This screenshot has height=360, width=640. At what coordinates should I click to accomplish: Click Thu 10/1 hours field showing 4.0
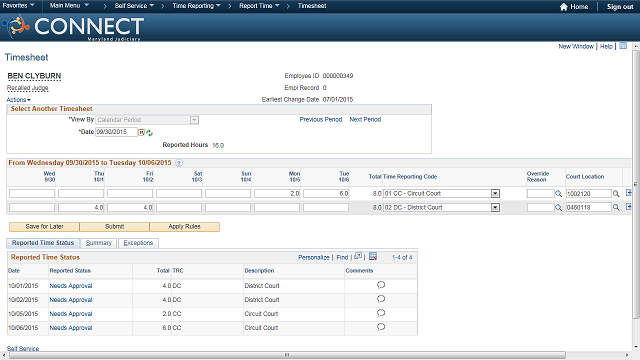(x=81, y=207)
